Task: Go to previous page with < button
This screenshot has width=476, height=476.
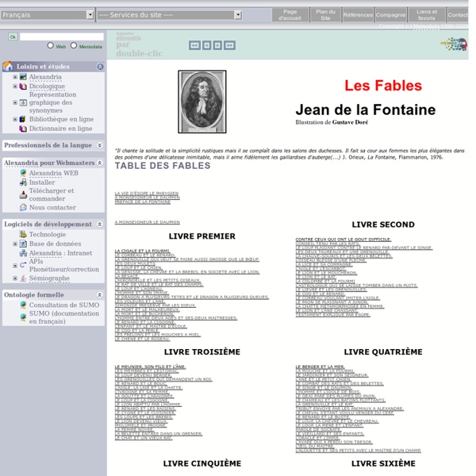Action: click(207, 45)
